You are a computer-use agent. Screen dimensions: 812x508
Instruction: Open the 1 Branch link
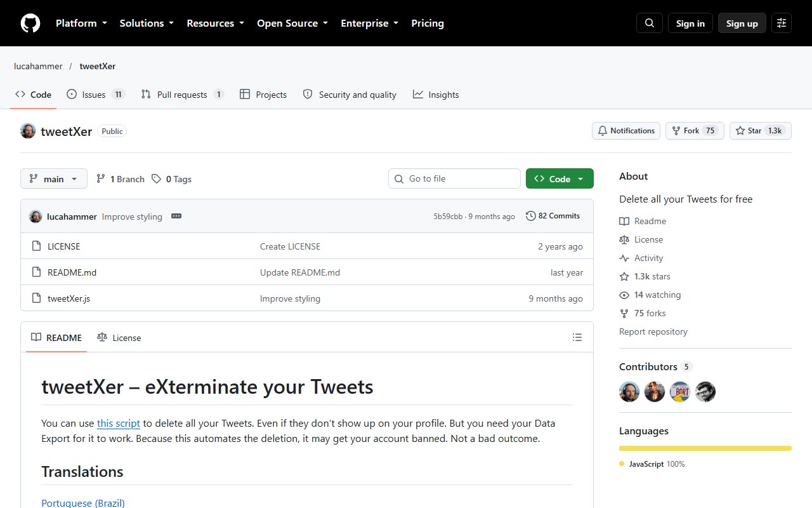tap(121, 179)
